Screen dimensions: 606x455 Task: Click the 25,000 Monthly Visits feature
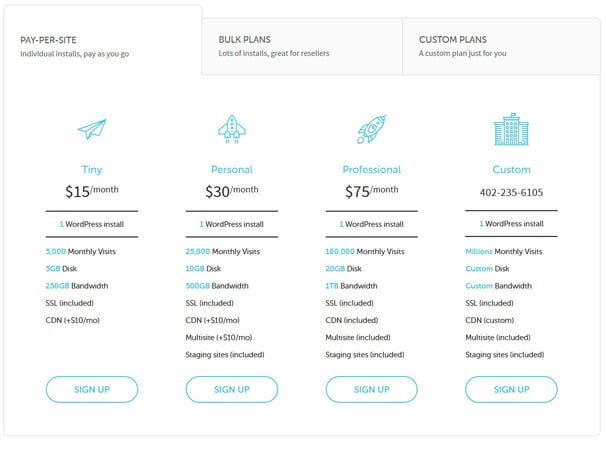[x=223, y=251]
